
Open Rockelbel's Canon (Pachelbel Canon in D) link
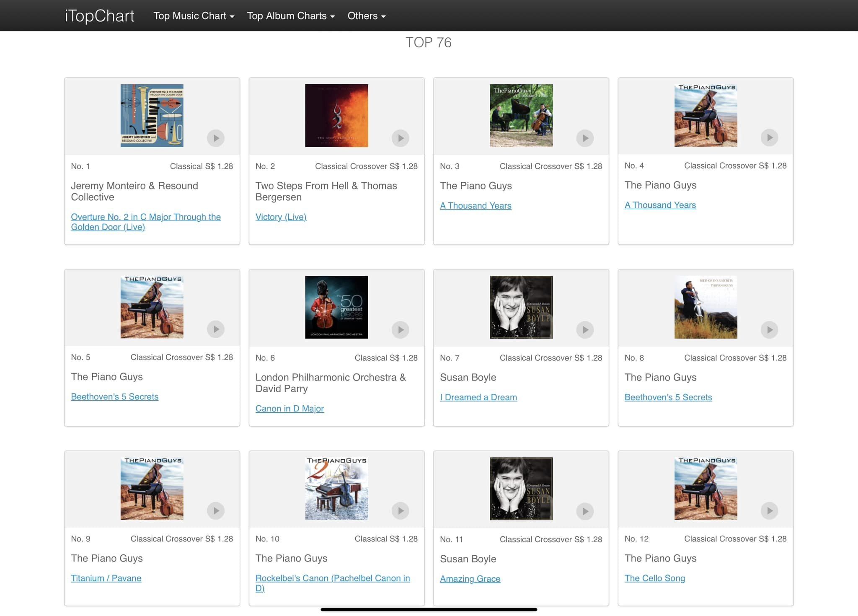(x=333, y=583)
